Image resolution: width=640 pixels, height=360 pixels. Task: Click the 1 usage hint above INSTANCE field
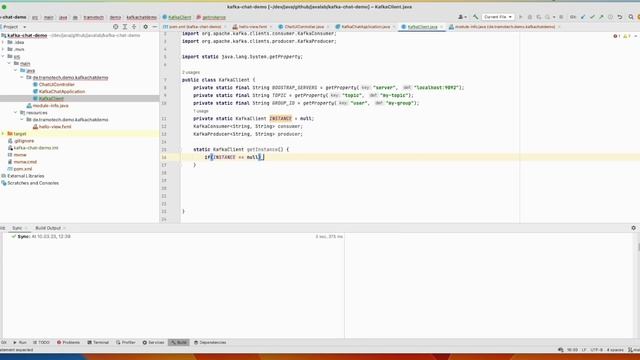(x=200, y=111)
